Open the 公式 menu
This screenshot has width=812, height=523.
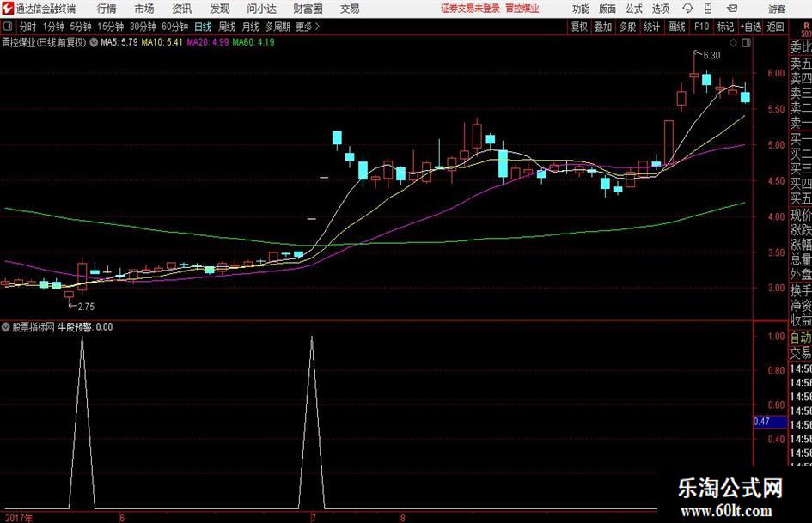(634, 9)
